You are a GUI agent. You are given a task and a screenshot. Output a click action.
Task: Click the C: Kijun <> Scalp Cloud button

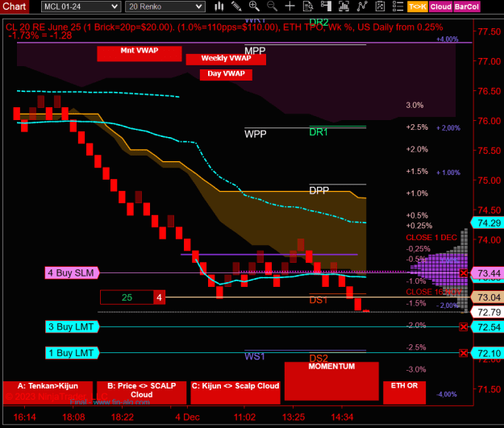click(235, 393)
